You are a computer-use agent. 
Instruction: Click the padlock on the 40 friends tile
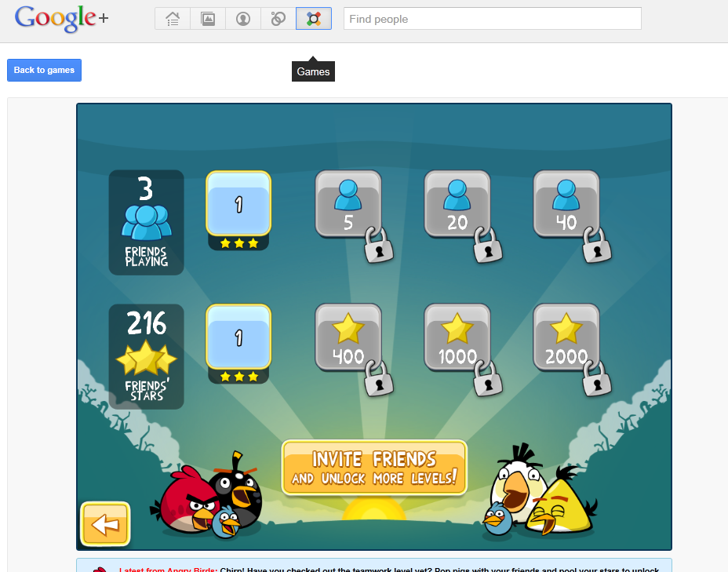tap(597, 245)
